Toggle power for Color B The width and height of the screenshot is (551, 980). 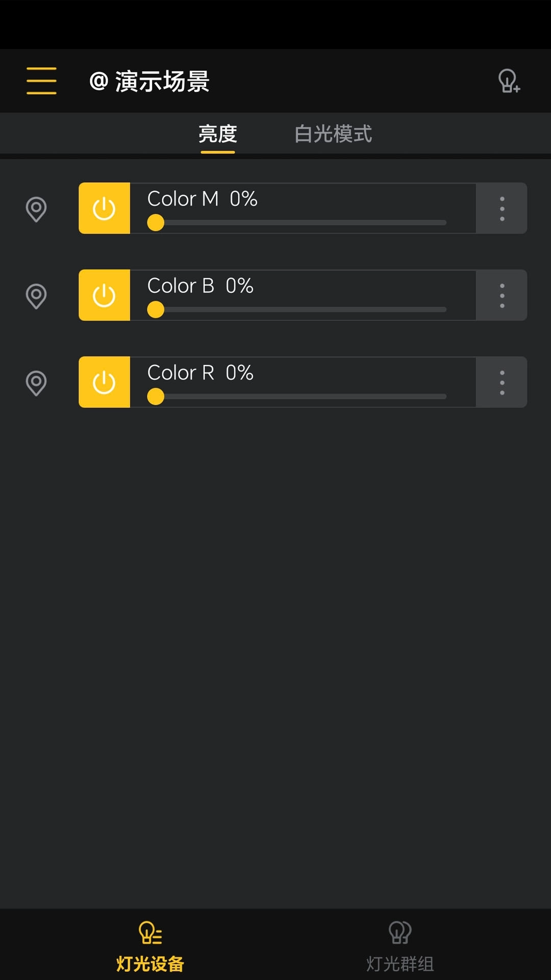(104, 295)
